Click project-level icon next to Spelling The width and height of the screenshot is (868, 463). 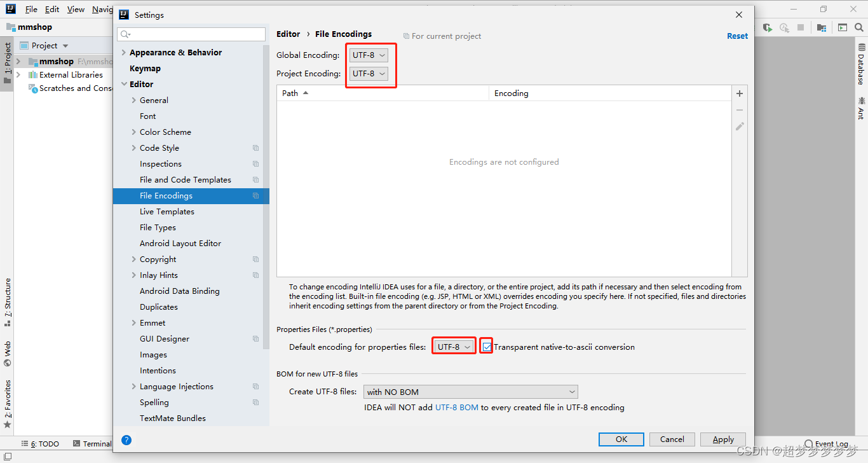click(255, 403)
